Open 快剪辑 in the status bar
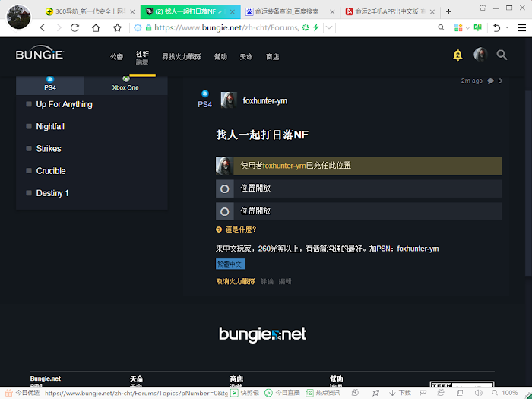 pyautogui.click(x=245, y=393)
